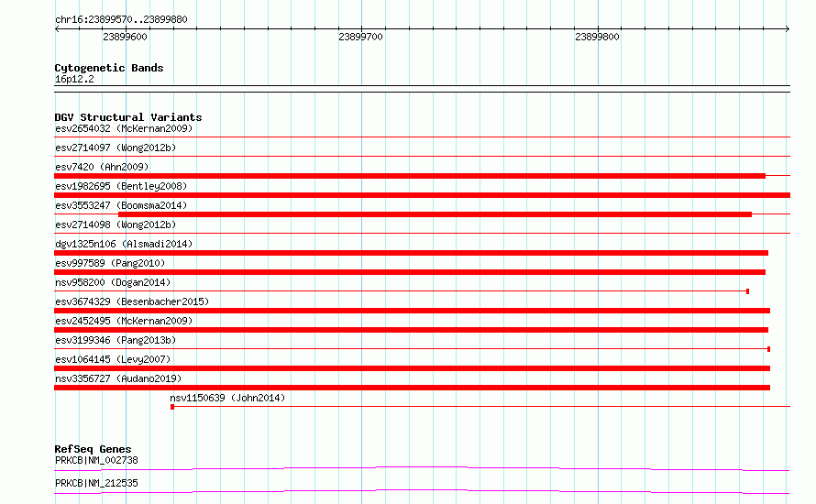Click the red bar of esv7420
The image size is (816, 504).
click(x=410, y=176)
